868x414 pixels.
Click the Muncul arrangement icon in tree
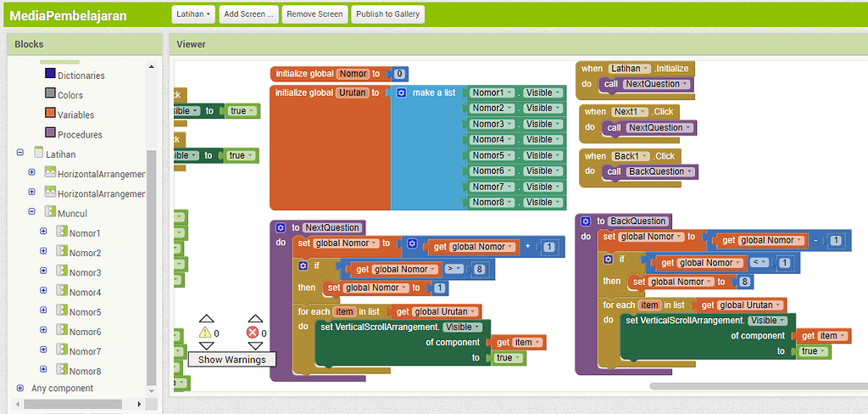(50, 213)
